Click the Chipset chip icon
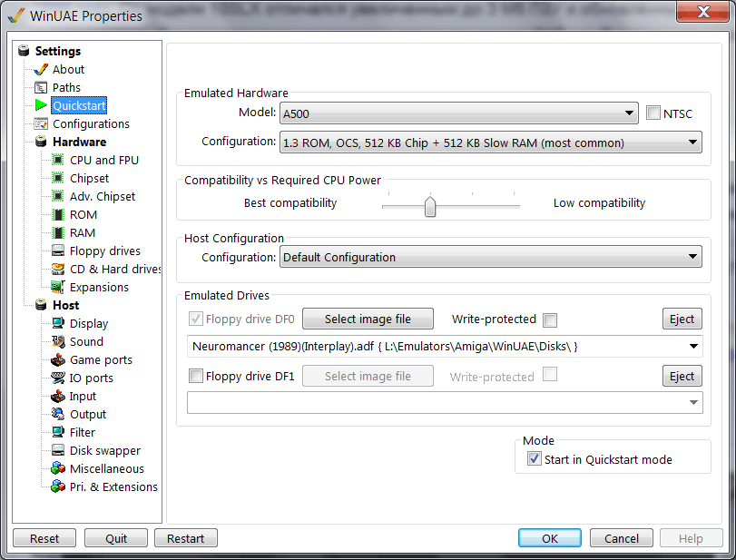Image resolution: width=736 pixels, height=560 pixels. coord(58,179)
